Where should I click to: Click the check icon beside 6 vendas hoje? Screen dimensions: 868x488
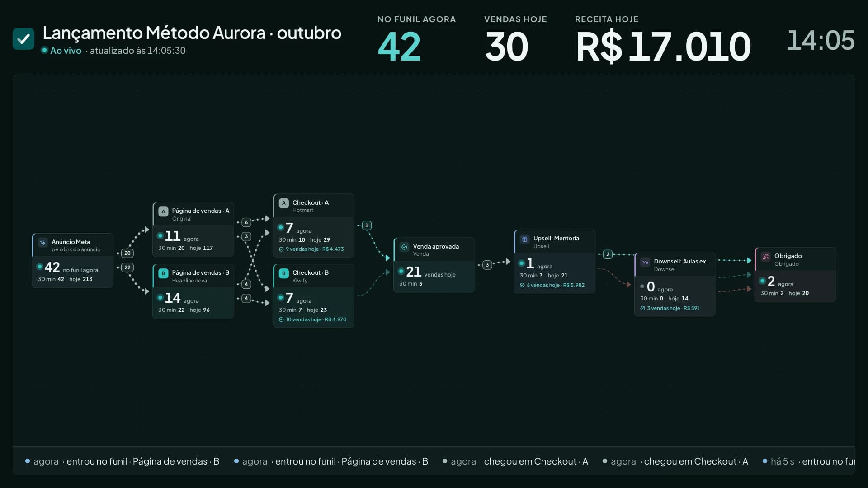[x=522, y=286]
